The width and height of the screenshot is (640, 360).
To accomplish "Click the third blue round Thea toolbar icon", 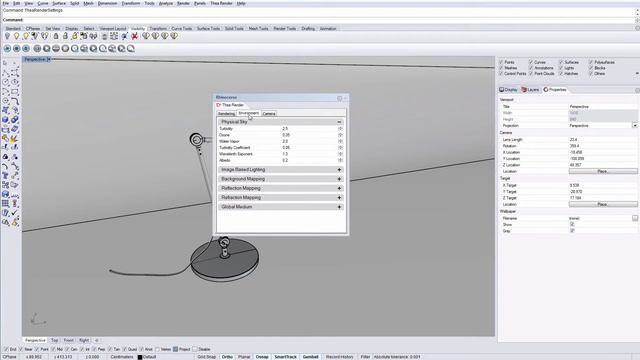I will [x=26, y=49].
